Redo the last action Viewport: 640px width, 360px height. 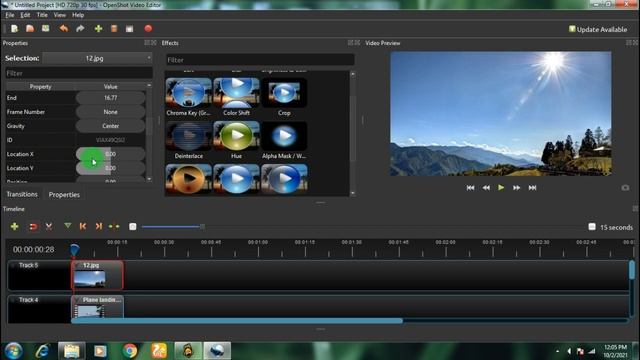tap(80, 29)
